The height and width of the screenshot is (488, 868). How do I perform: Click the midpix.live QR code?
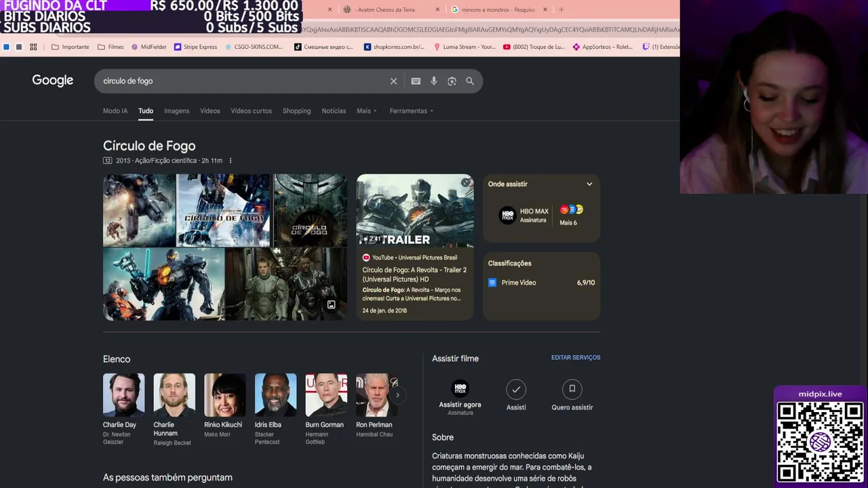click(x=820, y=441)
